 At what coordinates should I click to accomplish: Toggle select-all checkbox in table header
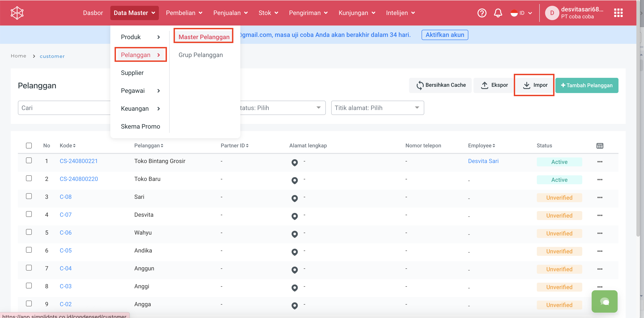pos(29,145)
